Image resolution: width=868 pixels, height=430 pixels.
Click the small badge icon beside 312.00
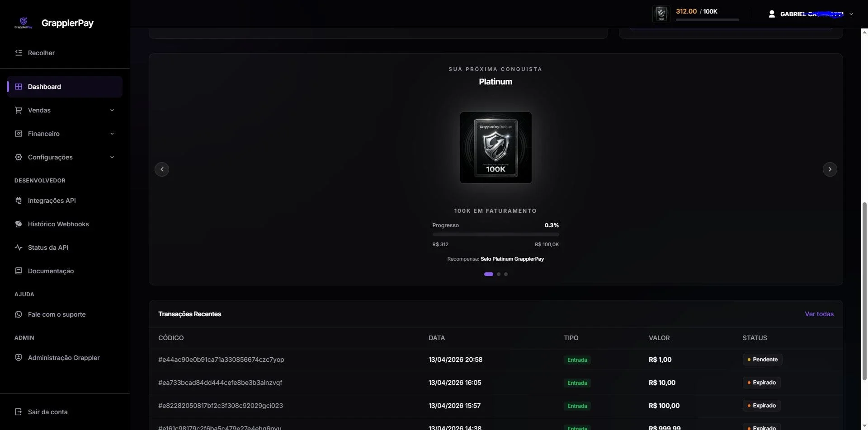pyautogui.click(x=661, y=14)
